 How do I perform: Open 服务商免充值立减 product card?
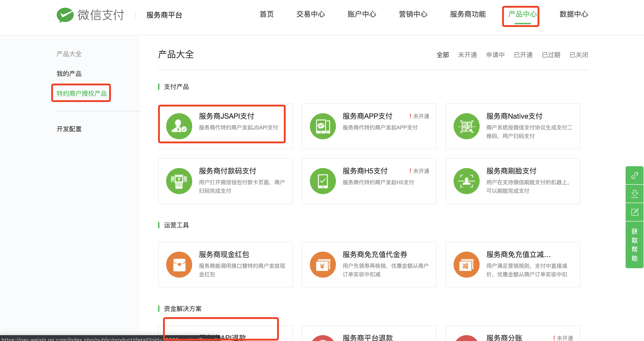(512, 264)
